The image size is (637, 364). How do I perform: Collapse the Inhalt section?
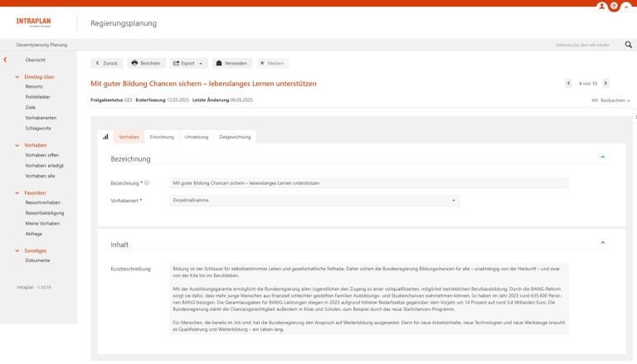(x=603, y=242)
